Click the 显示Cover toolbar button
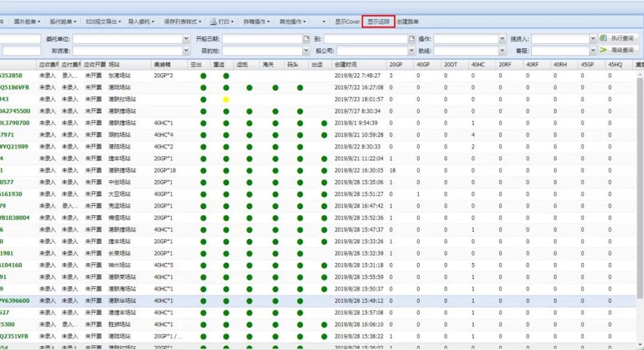The height and width of the screenshot is (350, 644). tap(347, 21)
